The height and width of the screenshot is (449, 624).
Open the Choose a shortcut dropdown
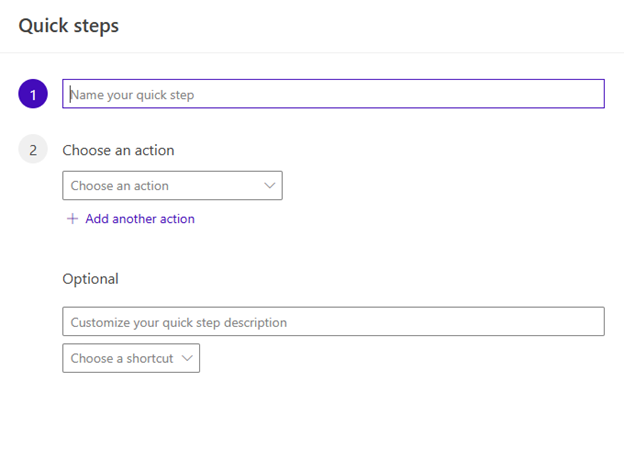point(131,358)
